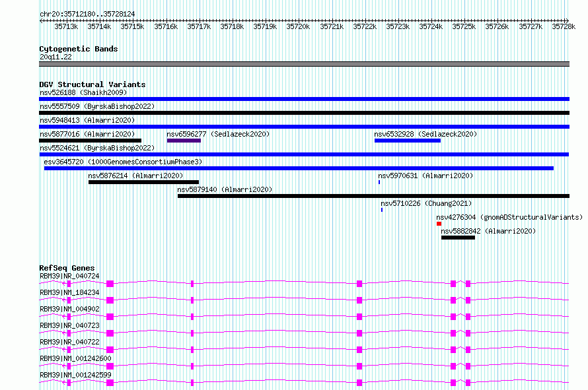The width and height of the screenshot is (588, 390).
Task: Click the DGV Structural Variants track title
Action: 92,84
